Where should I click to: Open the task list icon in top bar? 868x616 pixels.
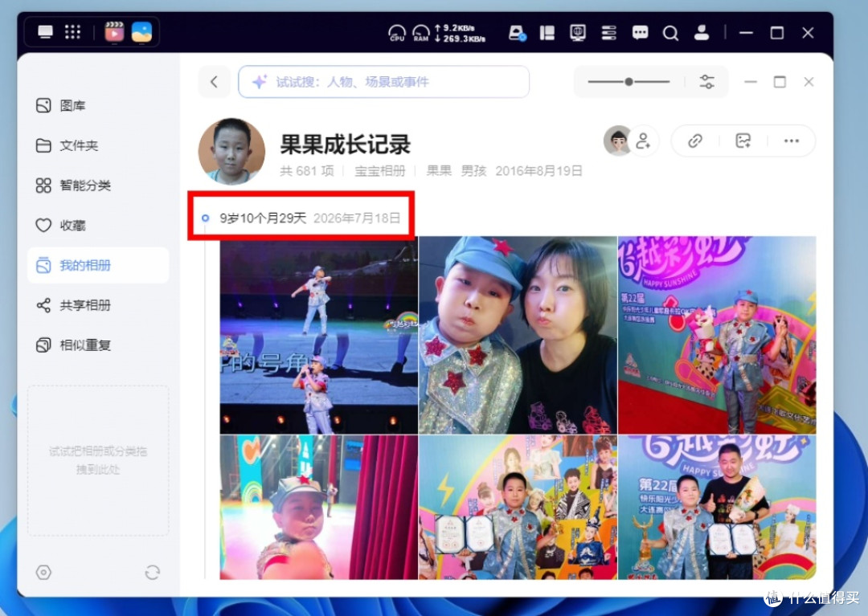coord(608,33)
